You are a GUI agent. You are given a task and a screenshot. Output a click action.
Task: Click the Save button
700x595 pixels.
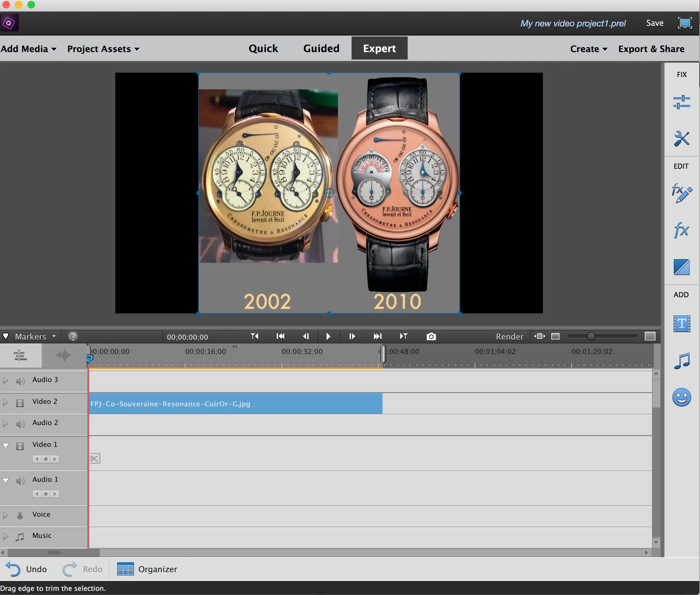pos(654,23)
